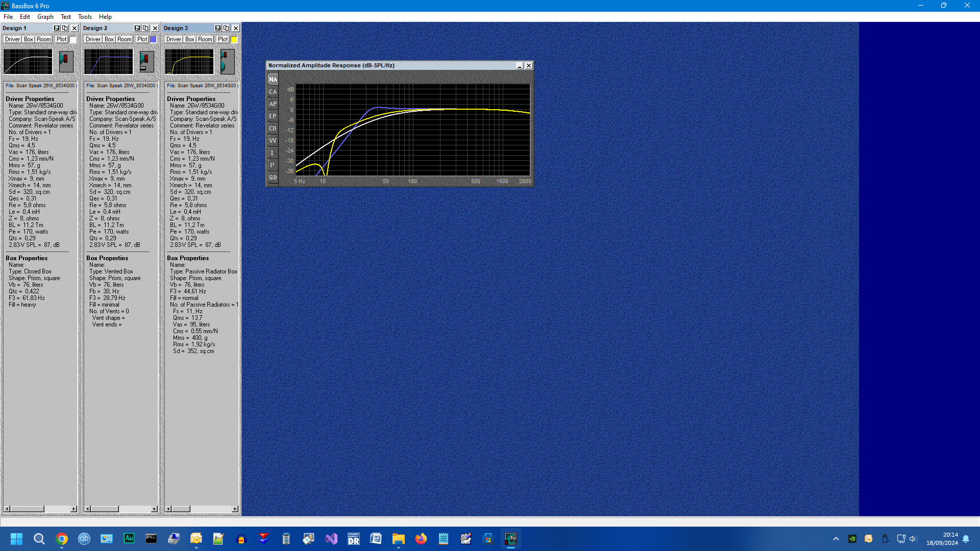Screen dimensions: 980x551
Task: Switch to the P phase graph button
Action: tap(273, 165)
